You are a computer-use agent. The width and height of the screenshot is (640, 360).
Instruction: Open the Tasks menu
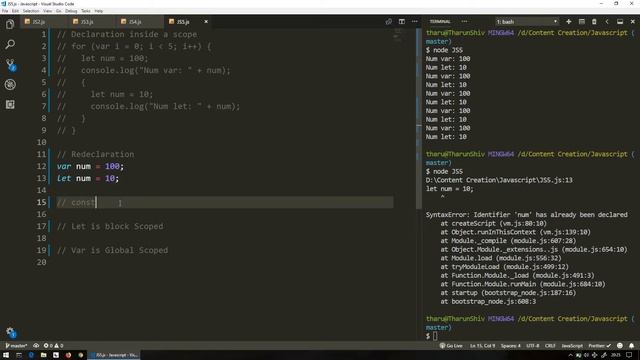86,11
